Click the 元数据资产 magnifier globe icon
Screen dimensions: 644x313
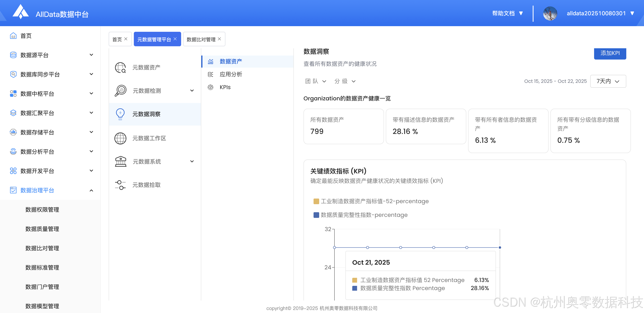pos(120,67)
